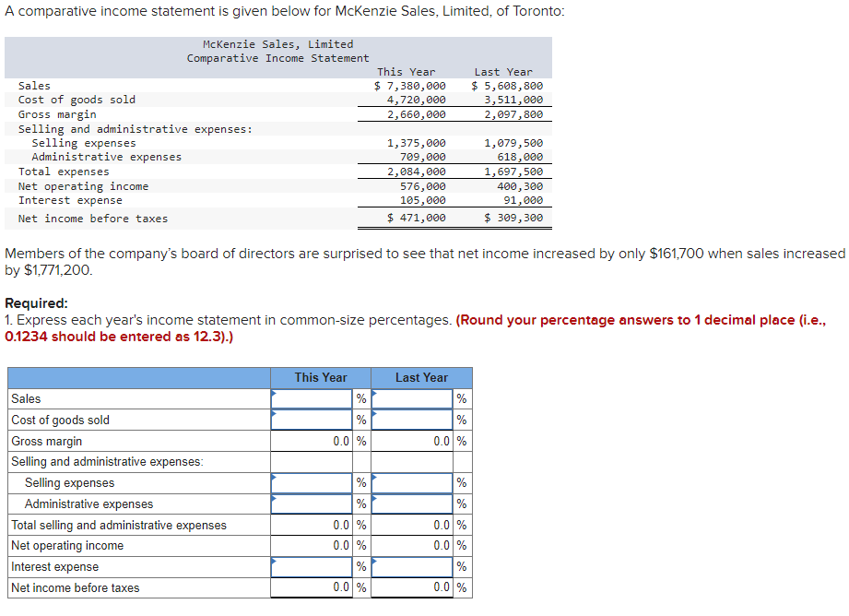Image resolution: width=849 pixels, height=616 pixels.
Task: Click the red rounding instruction text
Action: click(x=415, y=328)
